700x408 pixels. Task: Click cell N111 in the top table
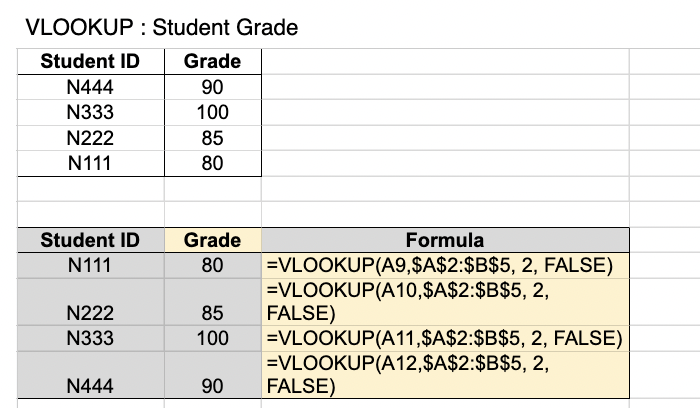(89, 163)
